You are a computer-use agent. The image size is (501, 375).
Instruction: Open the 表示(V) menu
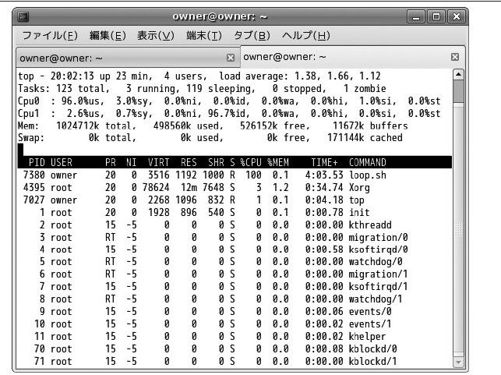point(156,35)
